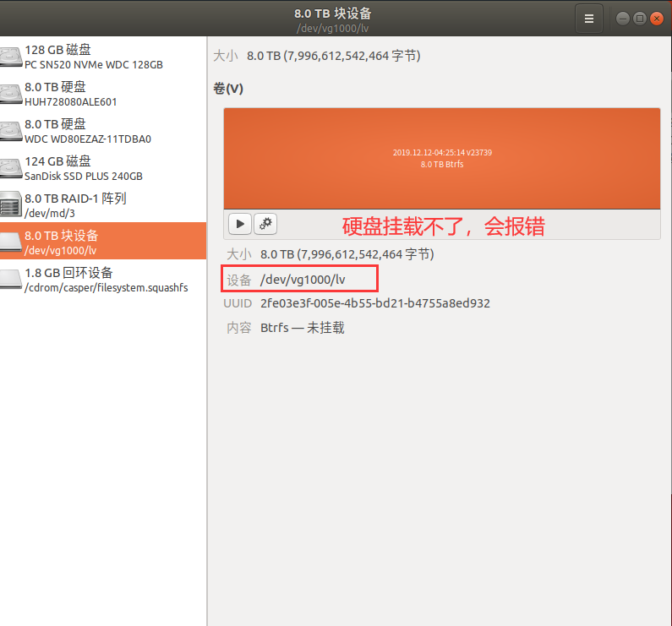Select the RAID-1 array /dev/md/3 icon

point(11,205)
